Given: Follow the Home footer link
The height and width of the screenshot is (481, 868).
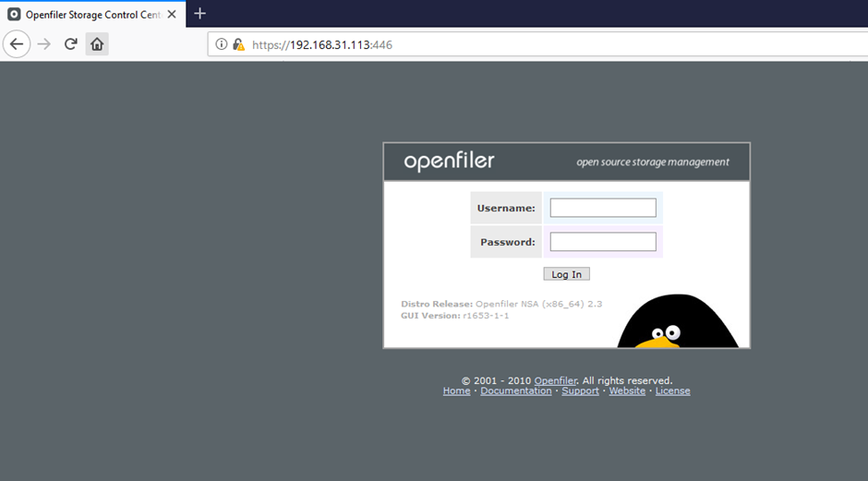Looking at the screenshot, I should (456, 391).
